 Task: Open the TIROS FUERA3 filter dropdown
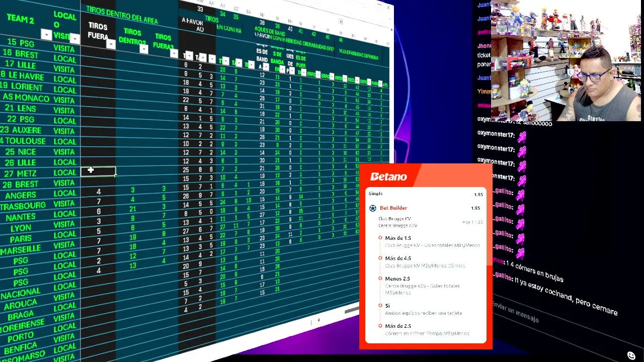click(174, 53)
